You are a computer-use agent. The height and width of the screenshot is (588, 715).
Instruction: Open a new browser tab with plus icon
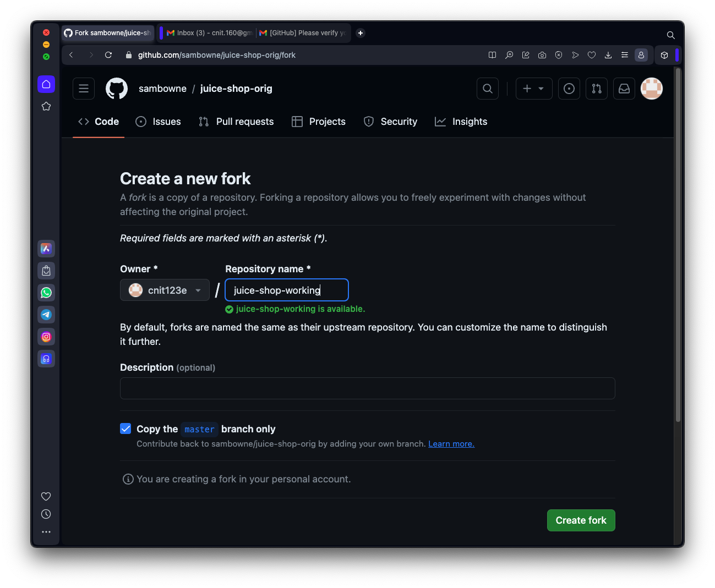point(361,33)
